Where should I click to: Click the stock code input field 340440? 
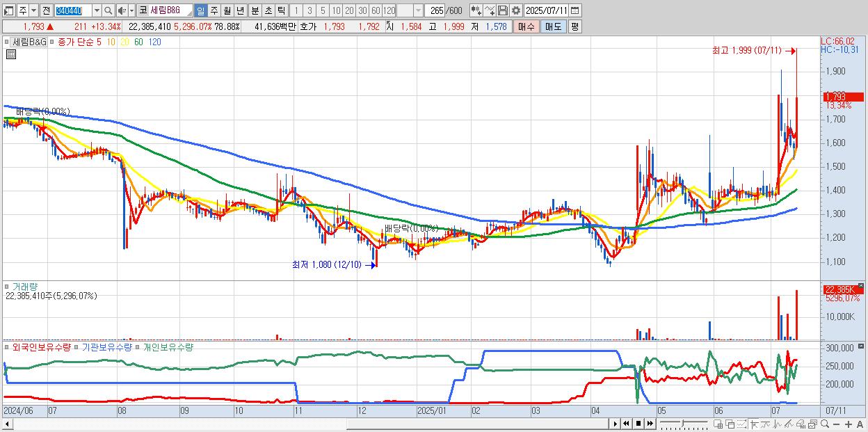pos(73,10)
